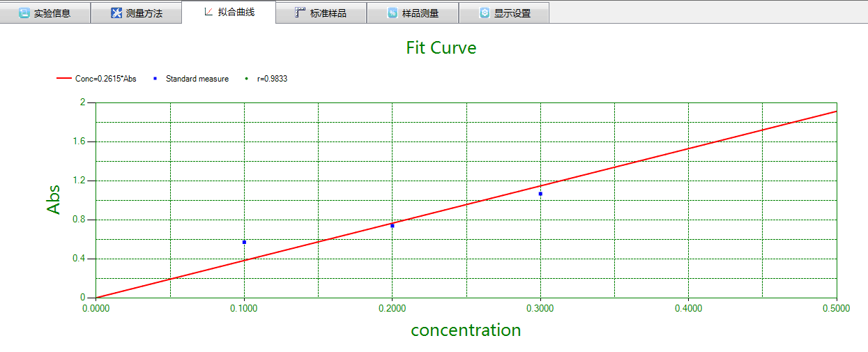Select the data point at concentration 0.3000
Viewport: 868px width, 352px height.
pos(540,194)
